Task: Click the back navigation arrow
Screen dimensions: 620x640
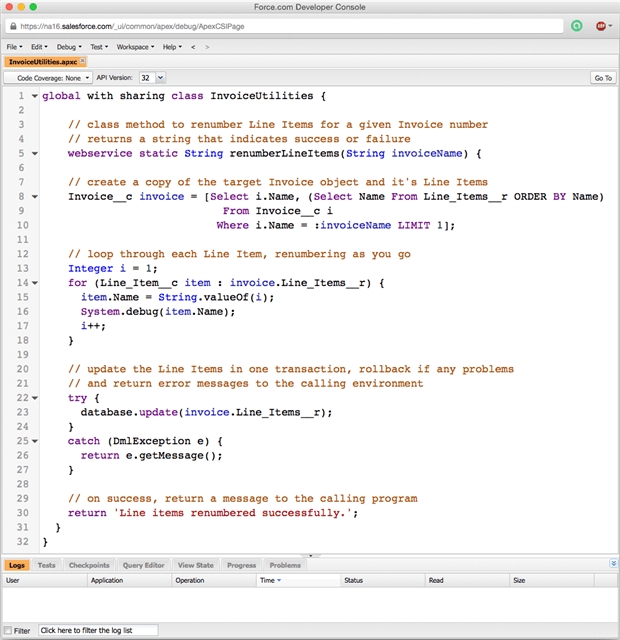Action: point(193,47)
